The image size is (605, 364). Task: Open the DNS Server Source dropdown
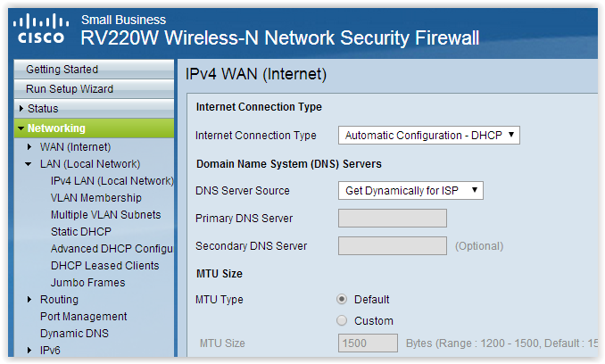(x=410, y=191)
